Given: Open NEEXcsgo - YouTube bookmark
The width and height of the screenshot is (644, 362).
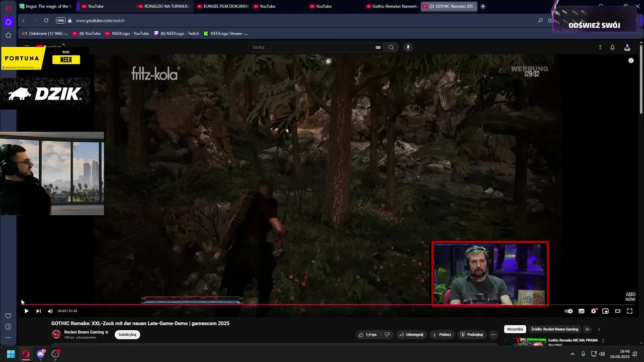Looking at the screenshot, I should pos(127,34).
